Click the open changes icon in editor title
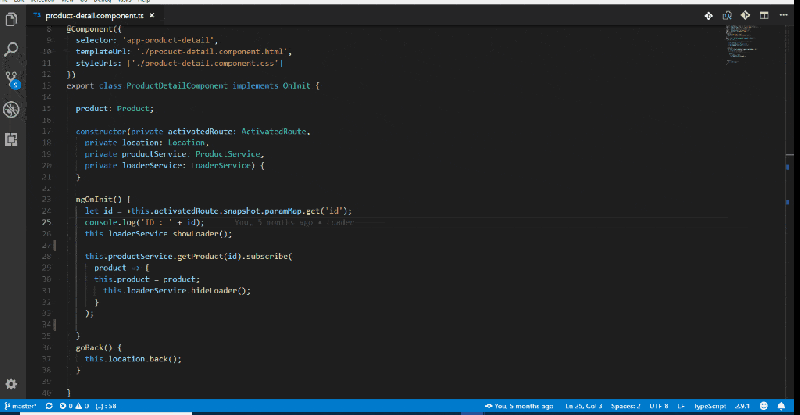 (x=727, y=16)
